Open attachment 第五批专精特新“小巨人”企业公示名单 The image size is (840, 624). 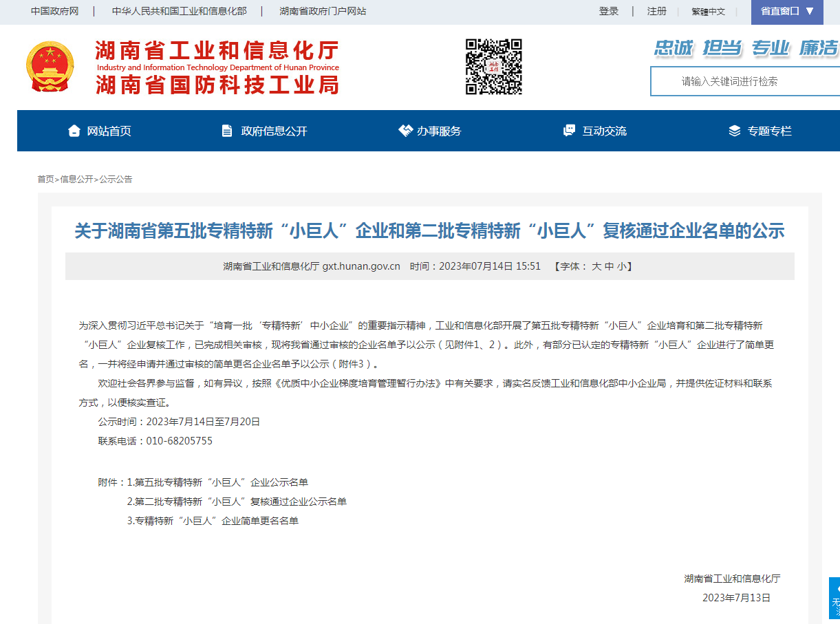point(221,482)
